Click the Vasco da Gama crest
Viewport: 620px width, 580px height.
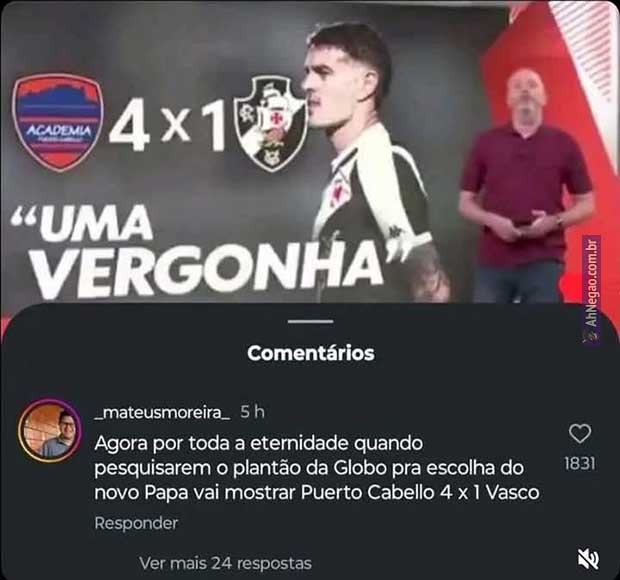(x=270, y=123)
